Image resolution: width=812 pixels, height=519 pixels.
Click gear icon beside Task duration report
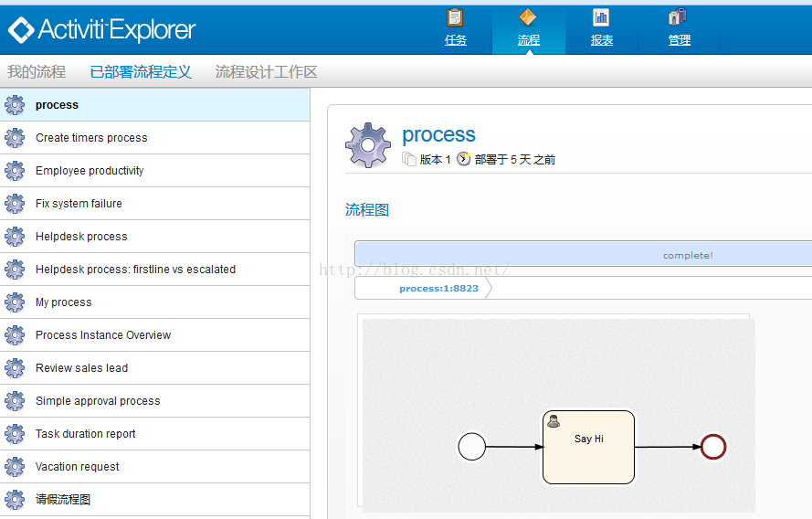(x=15, y=433)
